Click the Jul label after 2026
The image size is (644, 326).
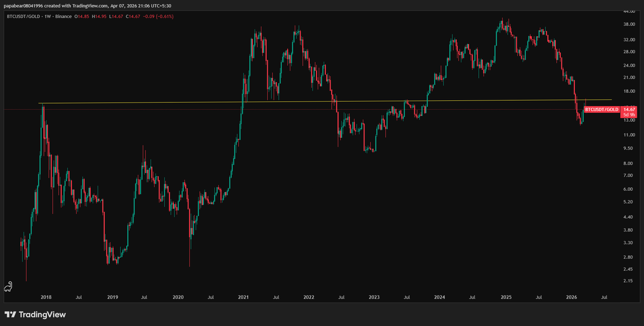(x=604, y=297)
